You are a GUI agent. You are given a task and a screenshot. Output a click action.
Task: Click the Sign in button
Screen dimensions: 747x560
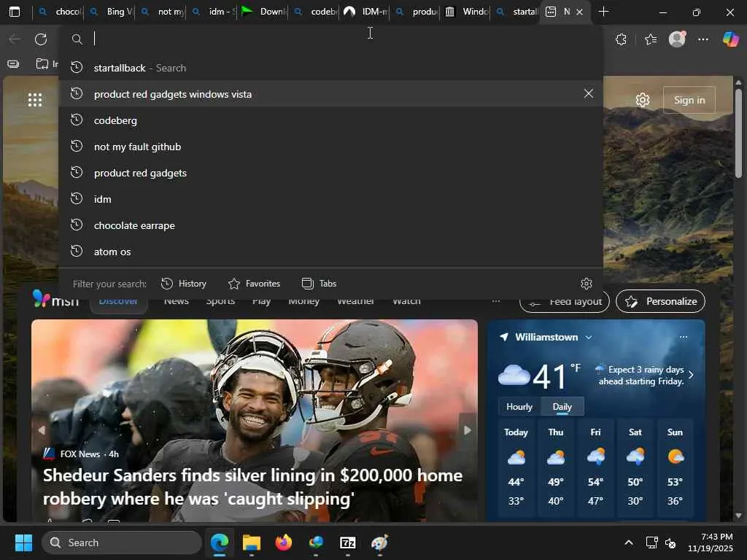coord(689,100)
